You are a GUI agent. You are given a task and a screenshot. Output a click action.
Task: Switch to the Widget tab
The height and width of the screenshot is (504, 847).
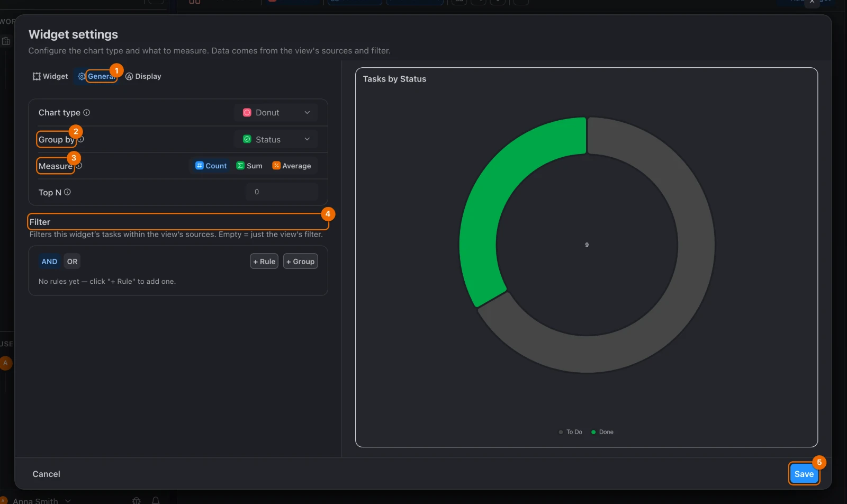[x=50, y=76]
